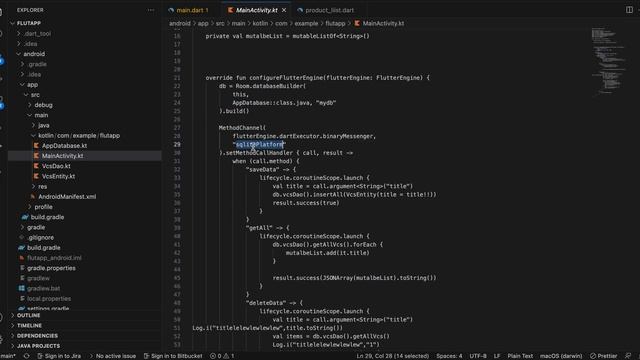Click sync changes icon in status bar
The image size is (640, 360).
(27, 356)
